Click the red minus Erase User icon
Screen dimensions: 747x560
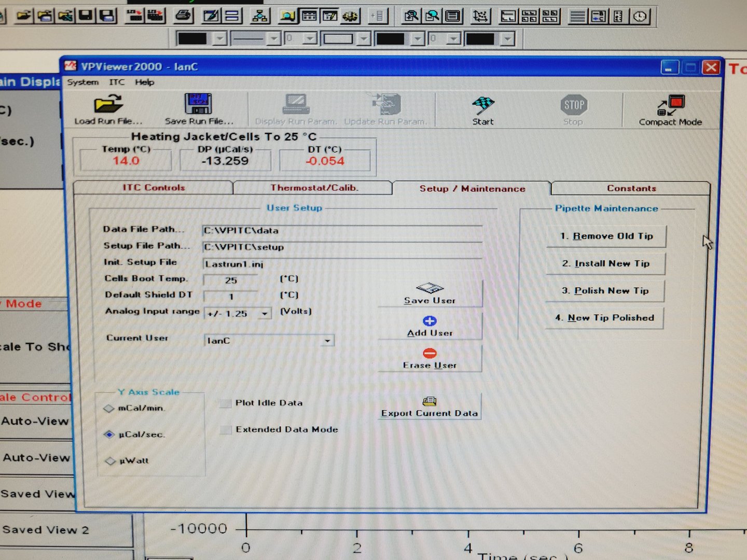click(x=430, y=353)
